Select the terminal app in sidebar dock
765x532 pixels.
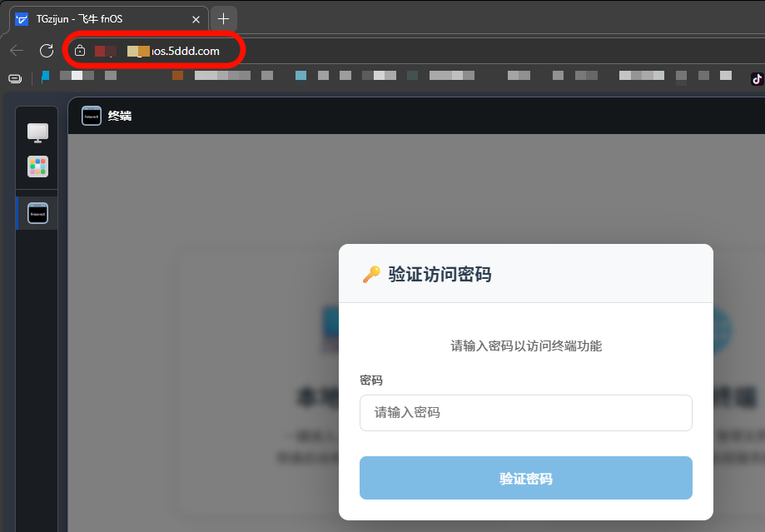point(37,213)
